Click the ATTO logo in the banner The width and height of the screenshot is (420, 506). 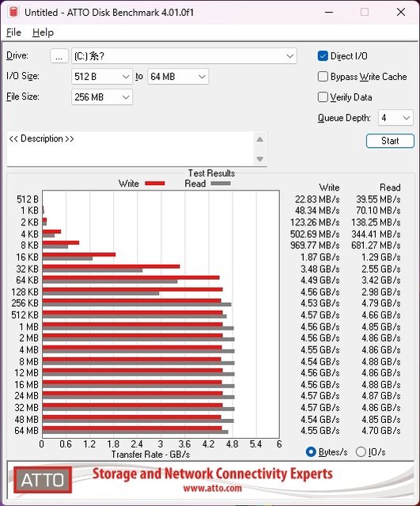click(43, 480)
